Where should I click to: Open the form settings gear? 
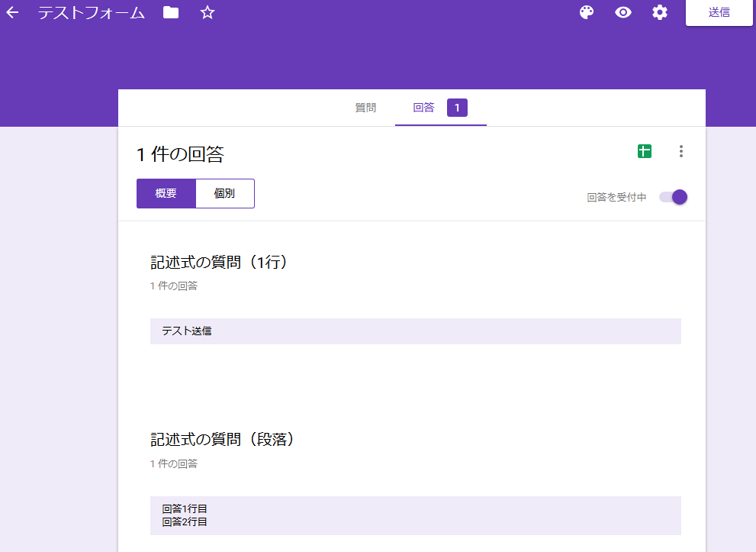(659, 13)
